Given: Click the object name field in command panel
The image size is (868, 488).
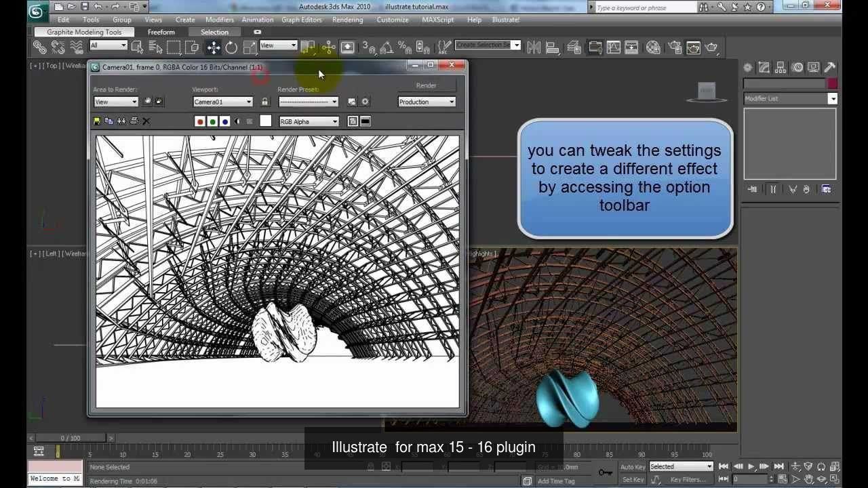Looking at the screenshot, I should point(785,83).
